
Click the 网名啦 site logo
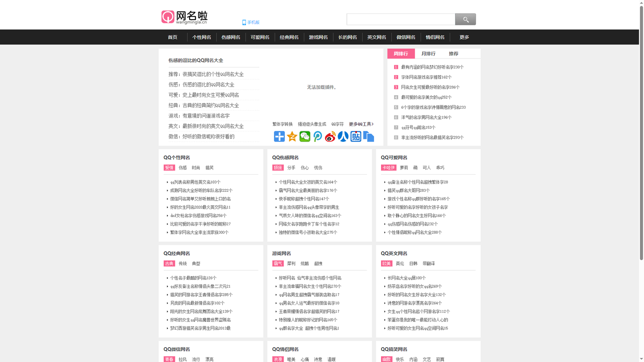[184, 17]
